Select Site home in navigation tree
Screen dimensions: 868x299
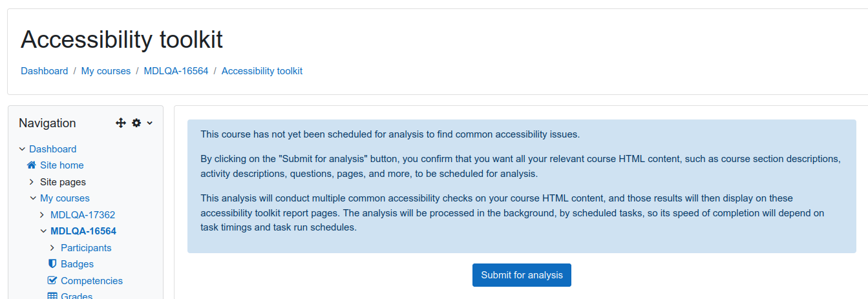[62, 165]
